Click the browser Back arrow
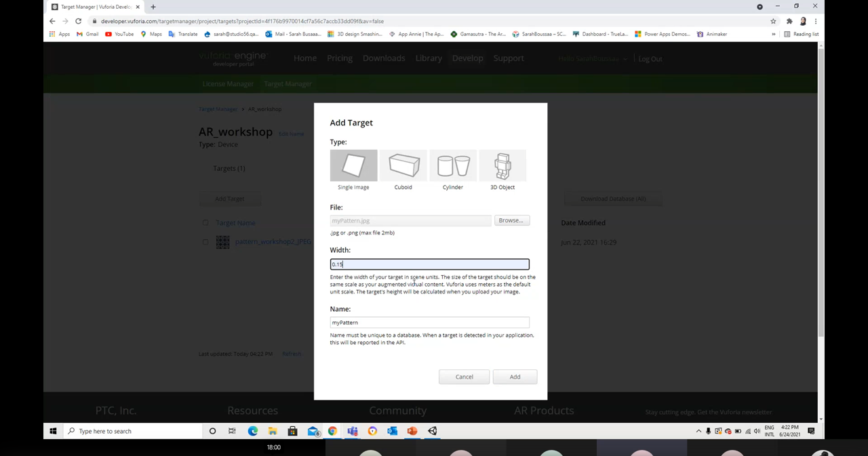868x456 pixels. coord(52,21)
